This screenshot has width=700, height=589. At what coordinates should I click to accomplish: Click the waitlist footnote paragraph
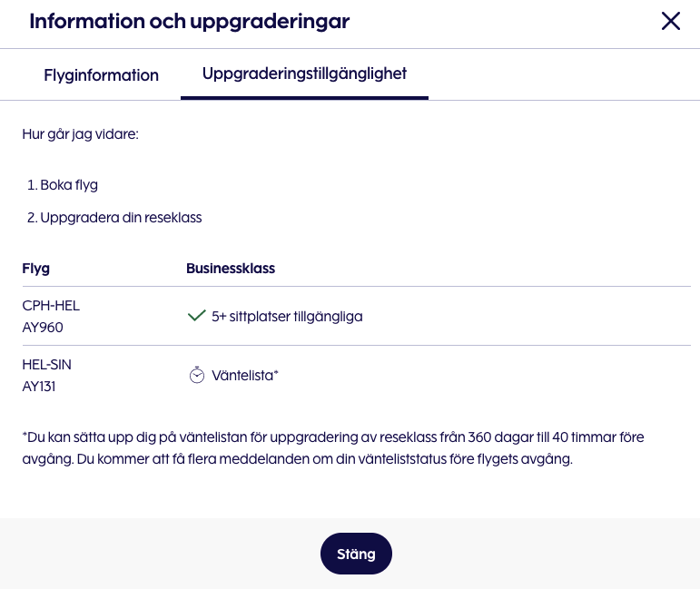332,448
